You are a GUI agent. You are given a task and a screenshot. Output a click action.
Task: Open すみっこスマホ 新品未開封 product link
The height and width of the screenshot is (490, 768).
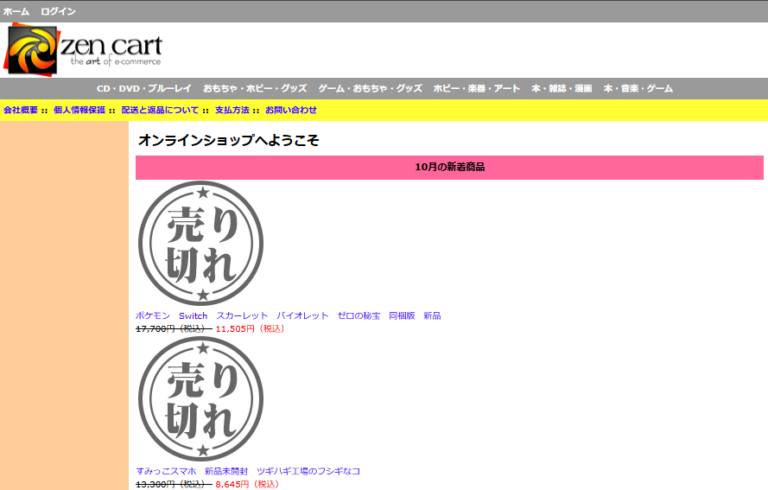248,471
